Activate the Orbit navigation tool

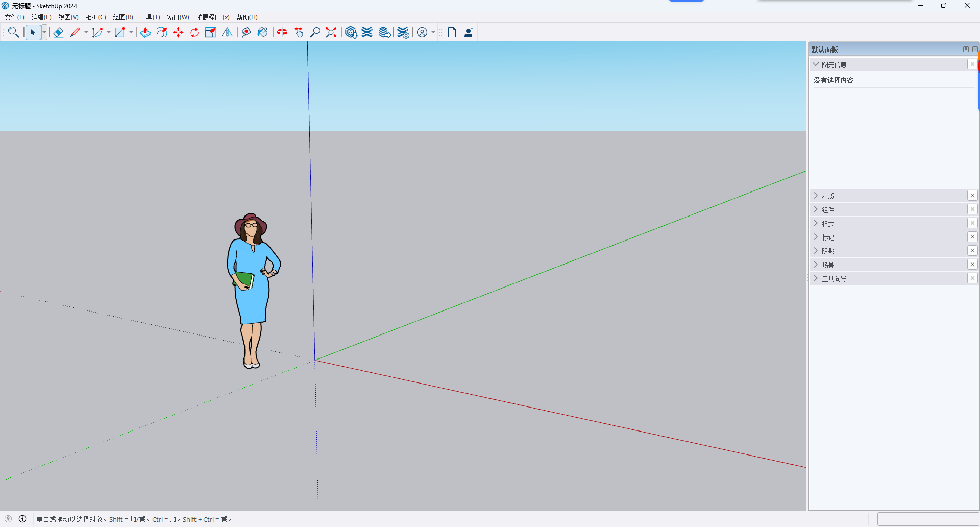(282, 32)
